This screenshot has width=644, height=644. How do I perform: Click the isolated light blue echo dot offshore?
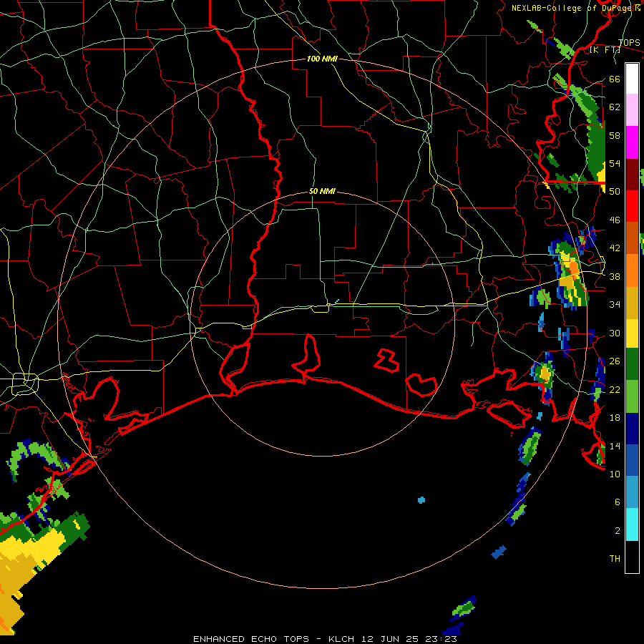click(x=421, y=500)
